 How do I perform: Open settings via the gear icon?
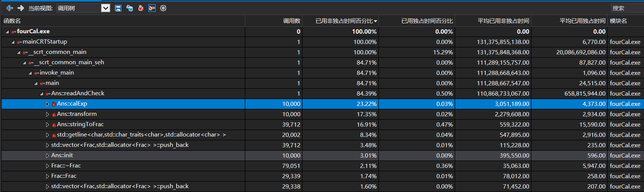click(163, 8)
